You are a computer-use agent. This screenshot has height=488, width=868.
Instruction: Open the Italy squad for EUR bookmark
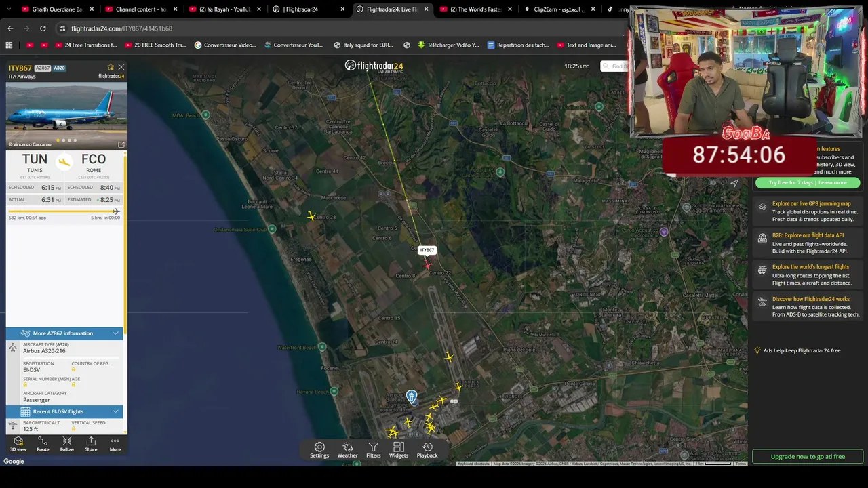(363, 45)
